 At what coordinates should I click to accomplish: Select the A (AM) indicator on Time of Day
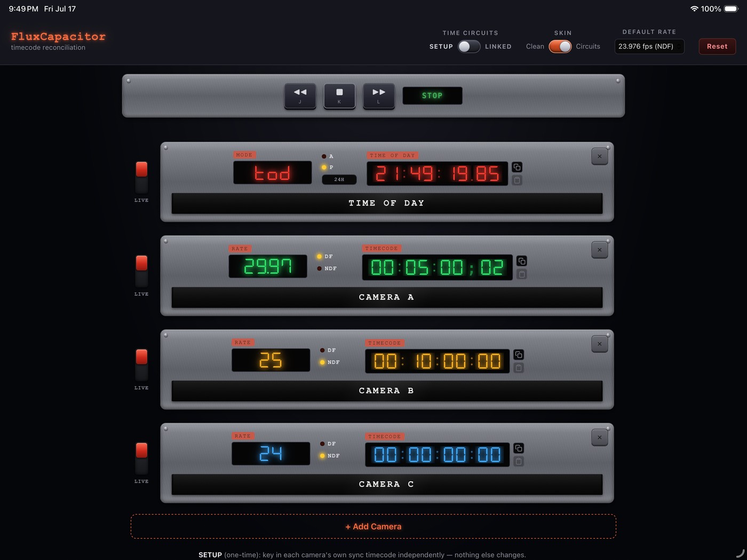(328, 156)
